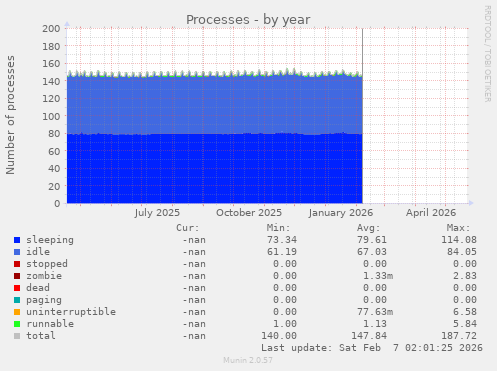This screenshot has height=371, width=497.
Task: Click the paging legend color swatch
Action: [x=17, y=300]
